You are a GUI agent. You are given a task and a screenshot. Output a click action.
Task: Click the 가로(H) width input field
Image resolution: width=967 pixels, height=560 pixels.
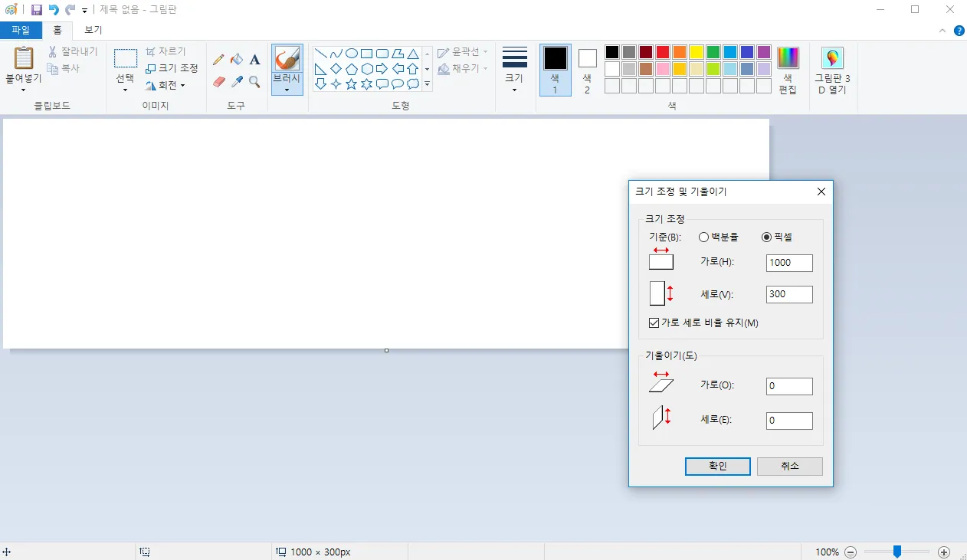[x=788, y=263]
